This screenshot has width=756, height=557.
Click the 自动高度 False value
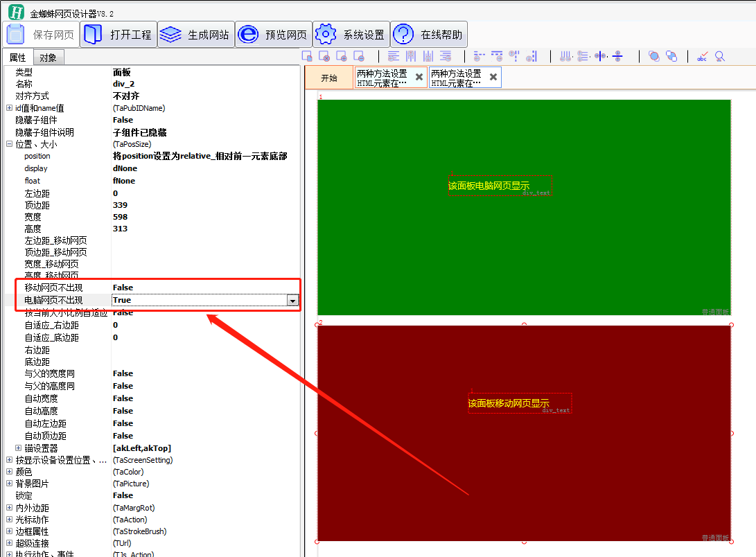(123, 411)
